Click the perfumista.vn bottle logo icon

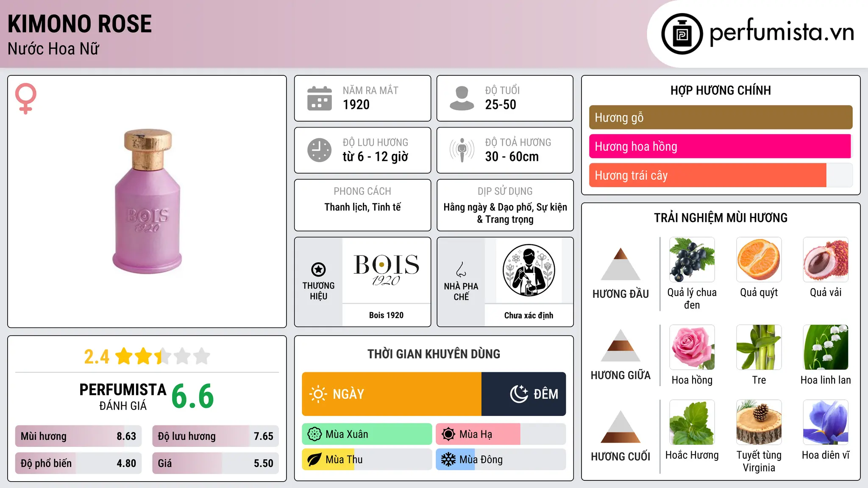682,34
